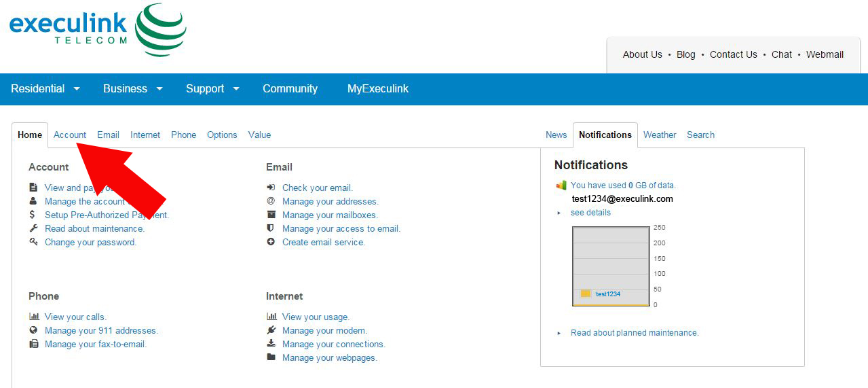This screenshot has width=868, height=388.
Task: Click chart icon beside View your calls
Action: tap(34, 317)
